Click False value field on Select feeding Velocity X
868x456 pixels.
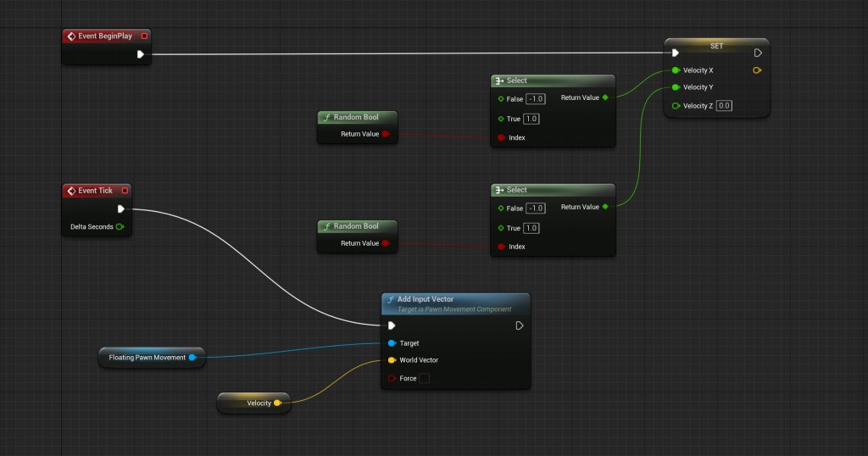[x=535, y=99]
